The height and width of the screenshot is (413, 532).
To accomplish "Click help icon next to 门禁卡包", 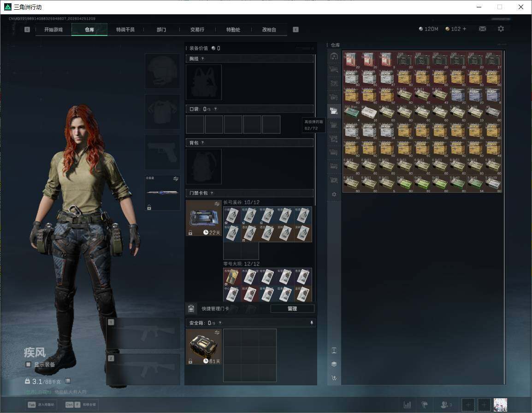I will (x=212, y=193).
